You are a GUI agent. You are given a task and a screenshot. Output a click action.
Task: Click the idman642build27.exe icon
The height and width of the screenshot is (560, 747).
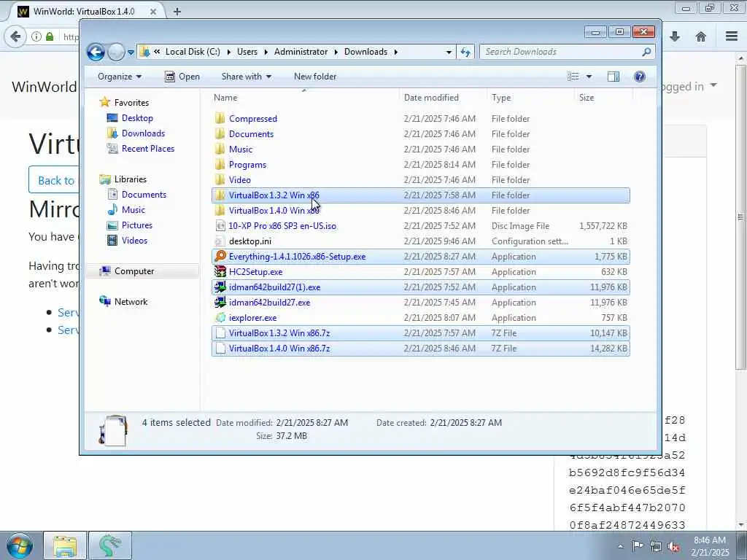click(x=220, y=303)
